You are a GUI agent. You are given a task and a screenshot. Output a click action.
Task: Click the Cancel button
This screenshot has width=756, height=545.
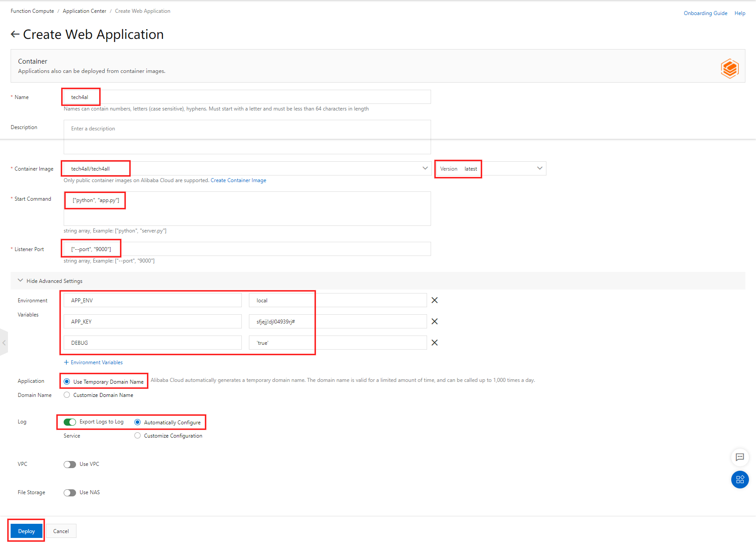(61, 531)
